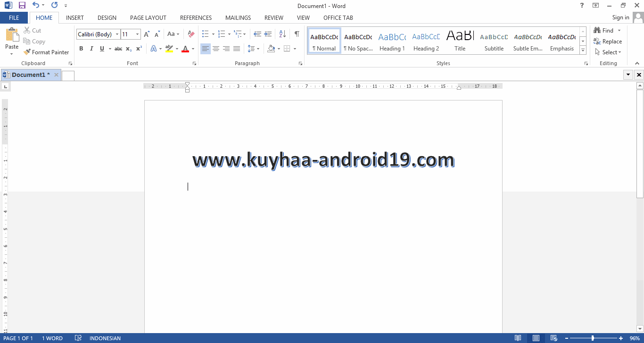
Task: Close the Document1 tab
Action: pyautogui.click(x=56, y=75)
